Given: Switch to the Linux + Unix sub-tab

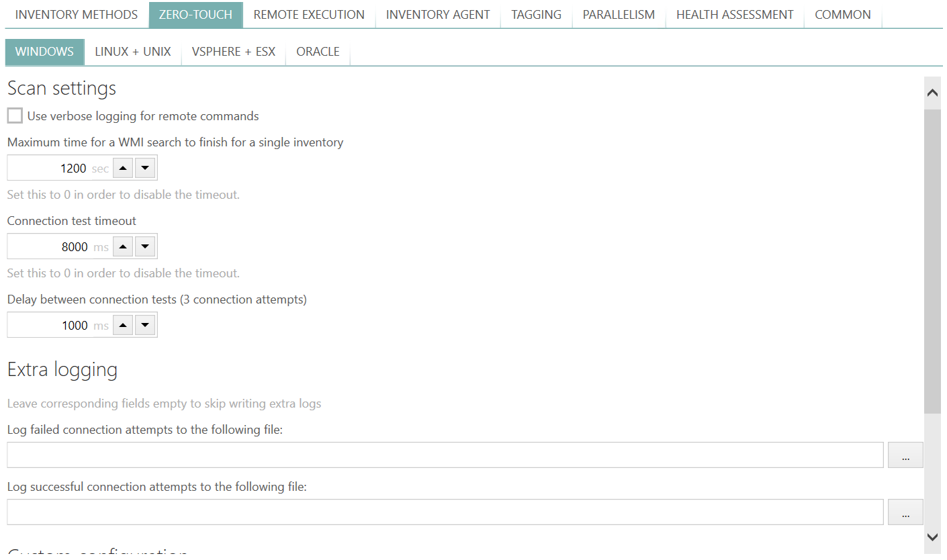Looking at the screenshot, I should click(x=133, y=52).
